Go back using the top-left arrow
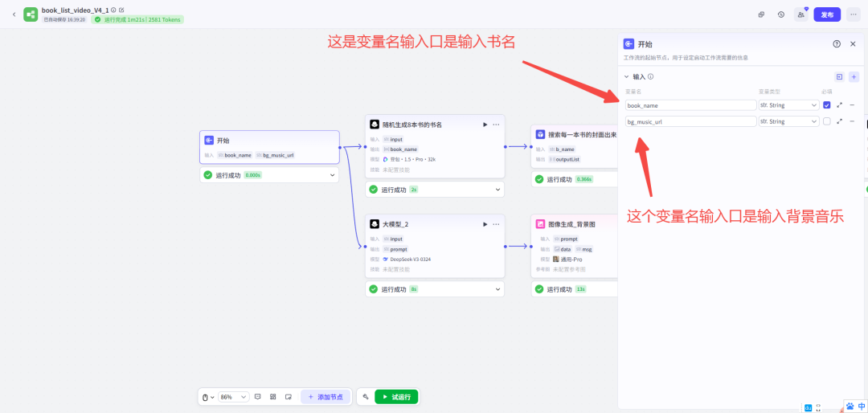The image size is (868, 413). point(14,14)
